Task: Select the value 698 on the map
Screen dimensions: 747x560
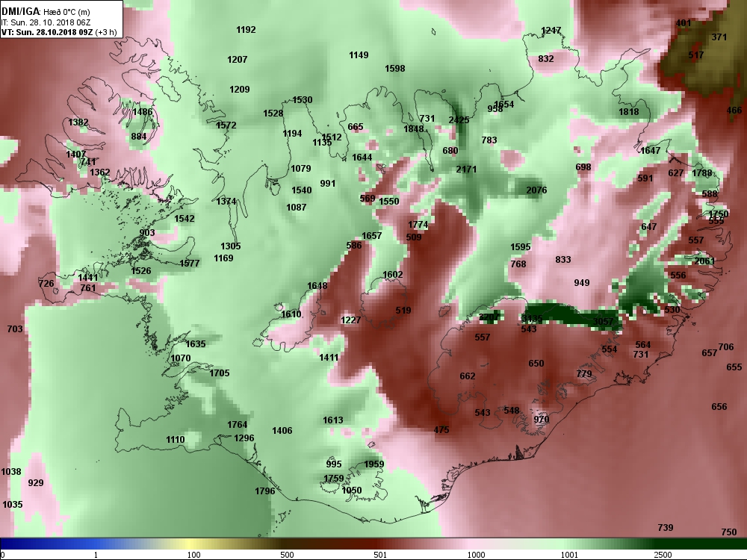Action: click(583, 167)
